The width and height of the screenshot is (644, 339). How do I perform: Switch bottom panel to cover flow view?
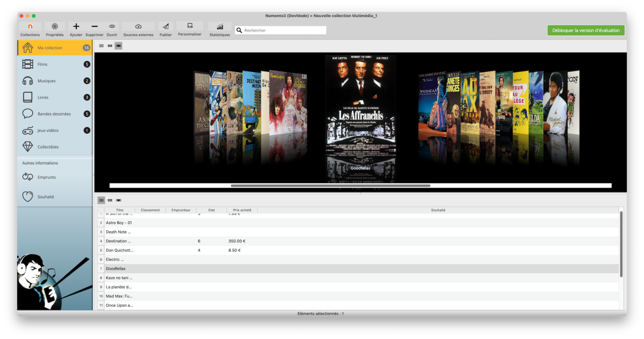click(118, 200)
